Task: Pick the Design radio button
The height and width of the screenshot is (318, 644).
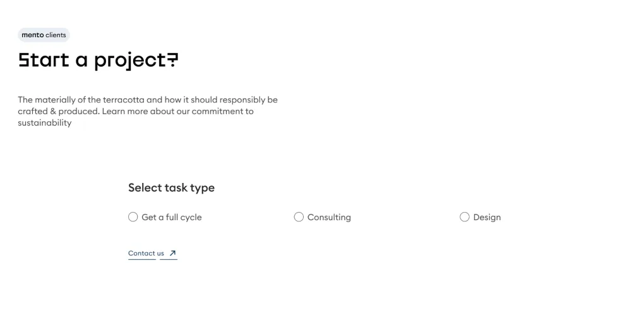Action: tap(465, 217)
